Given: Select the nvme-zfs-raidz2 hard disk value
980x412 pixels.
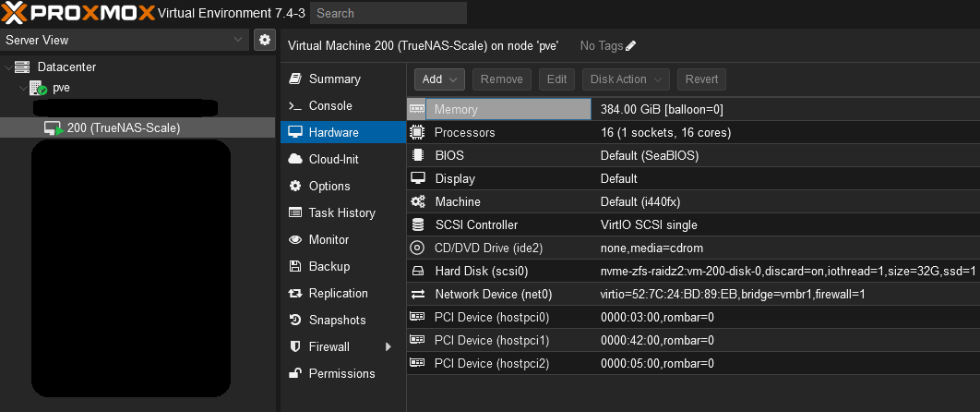Looking at the screenshot, I should [x=788, y=272].
